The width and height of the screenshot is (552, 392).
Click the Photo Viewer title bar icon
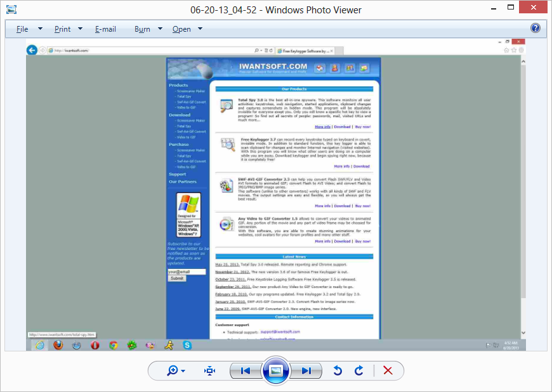(11, 10)
